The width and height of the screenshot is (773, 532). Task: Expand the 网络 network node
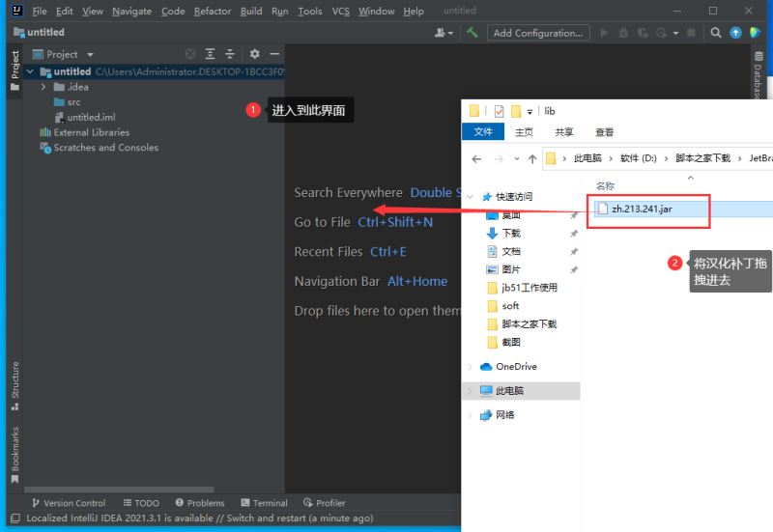[471, 415]
